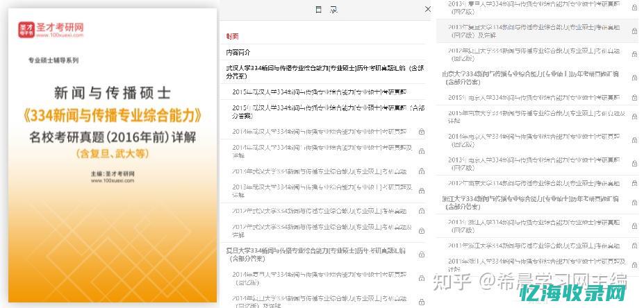Click lock icon on 2015年南京大学真题及详解 row
The image size is (644, 308).
coord(634,117)
